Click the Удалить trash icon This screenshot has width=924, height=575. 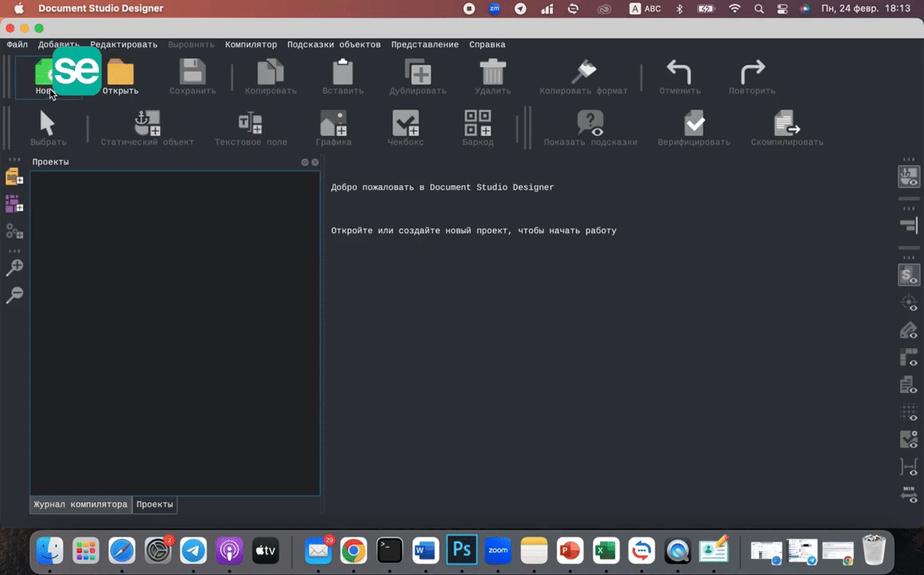[x=492, y=72]
